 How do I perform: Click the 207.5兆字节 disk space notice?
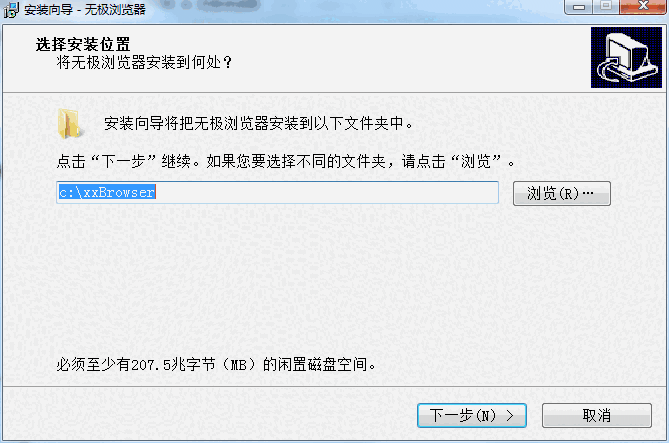click(x=216, y=364)
